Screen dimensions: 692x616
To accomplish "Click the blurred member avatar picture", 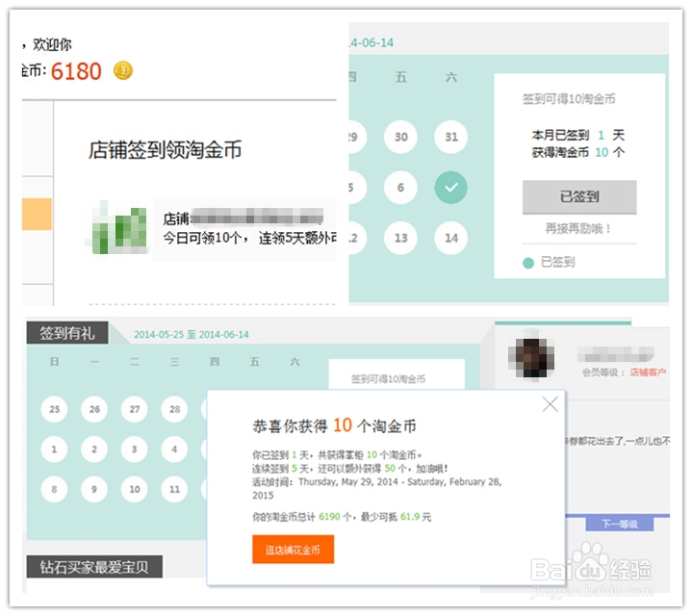I will point(531,357).
